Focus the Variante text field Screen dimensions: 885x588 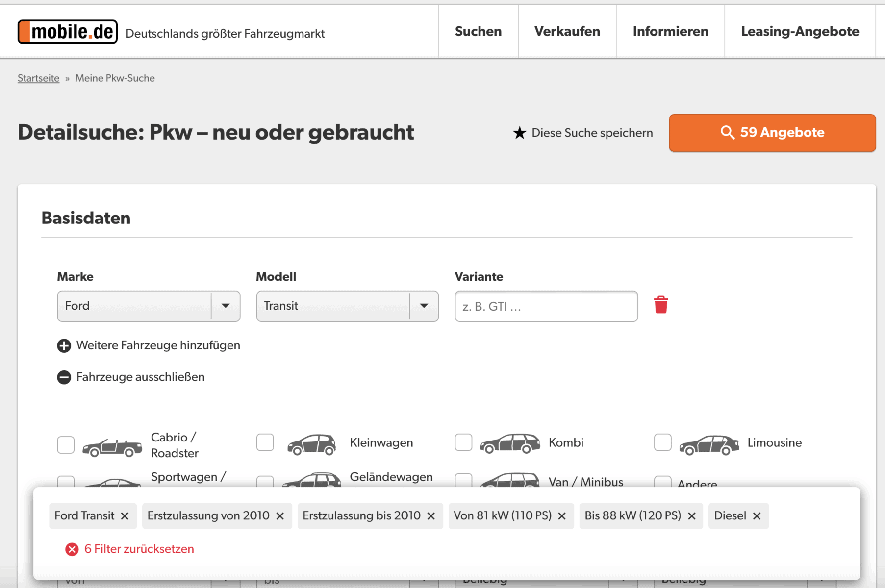click(546, 306)
